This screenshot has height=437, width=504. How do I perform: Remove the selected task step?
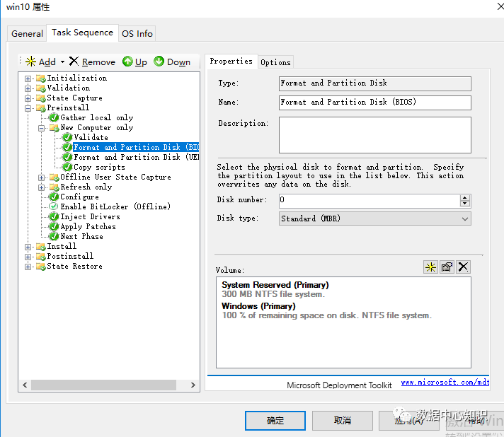click(x=92, y=62)
